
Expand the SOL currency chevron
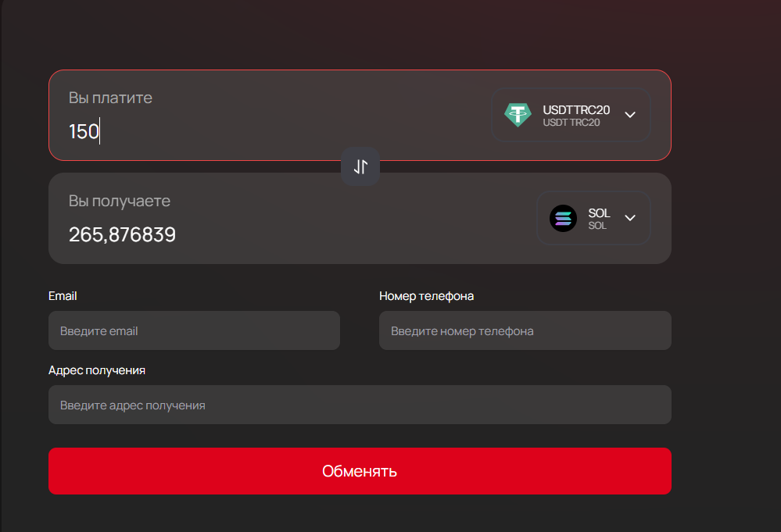[630, 218]
